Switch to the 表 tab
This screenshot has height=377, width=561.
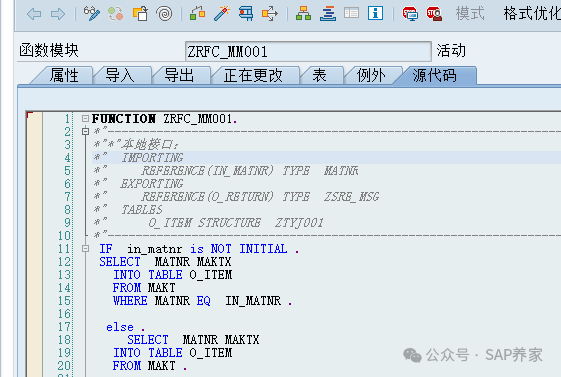[x=319, y=75]
